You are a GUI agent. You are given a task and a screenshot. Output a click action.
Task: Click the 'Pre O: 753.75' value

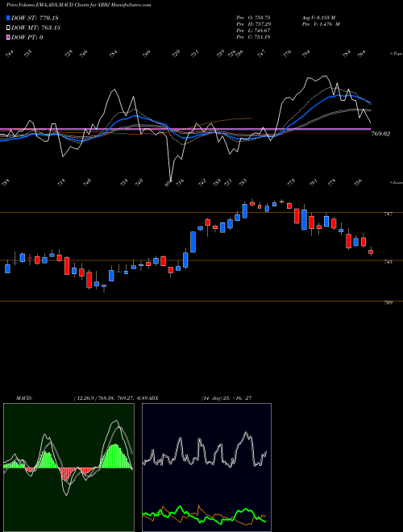(x=253, y=18)
